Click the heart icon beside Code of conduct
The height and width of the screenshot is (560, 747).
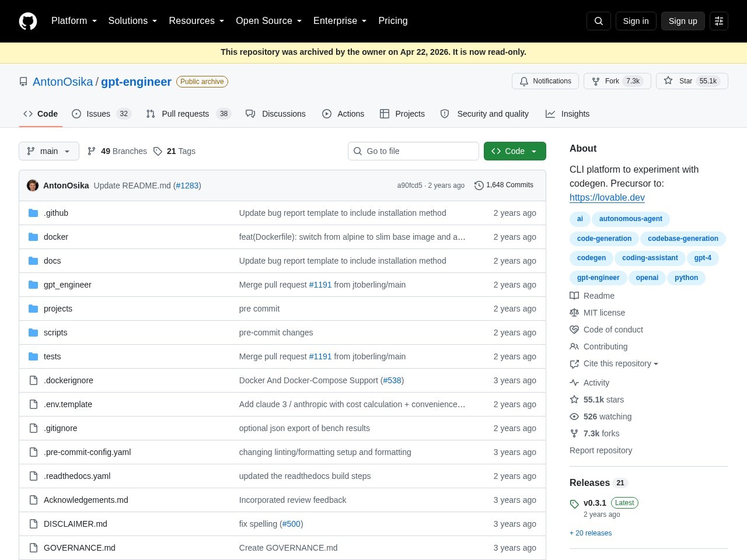click(574, 330)
